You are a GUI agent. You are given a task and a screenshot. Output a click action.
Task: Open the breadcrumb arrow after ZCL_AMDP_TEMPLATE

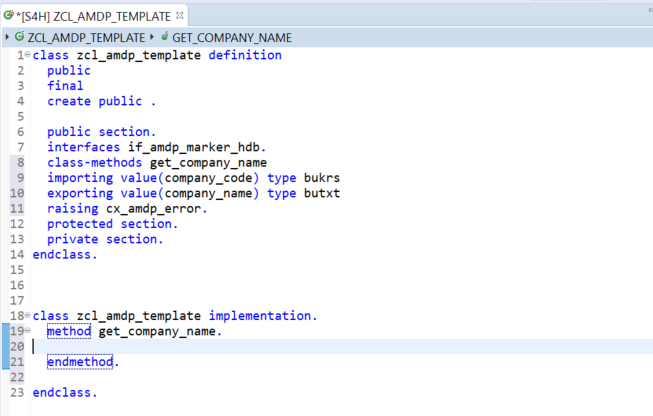[152, 37]
